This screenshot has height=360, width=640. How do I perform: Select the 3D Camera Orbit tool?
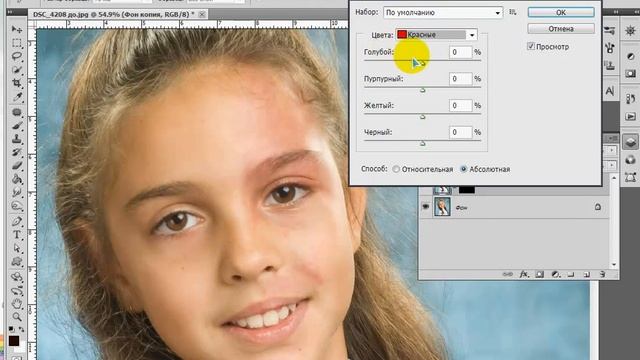(x=17, y=291)
